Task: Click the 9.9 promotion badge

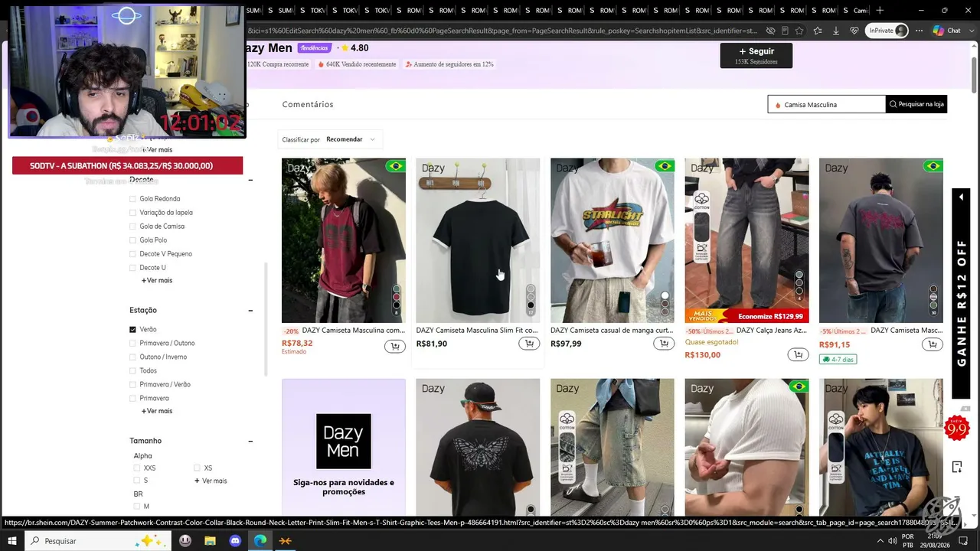Action: (x=957, y=429)
